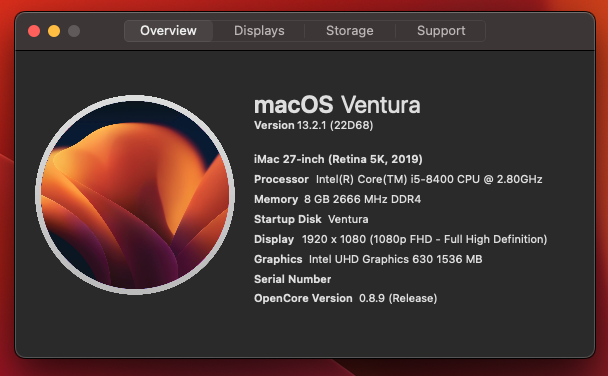This screenshot has height=376, width=608.
Task: Click 1920 x 1080 display resolution value
Action: click(424, 239)
